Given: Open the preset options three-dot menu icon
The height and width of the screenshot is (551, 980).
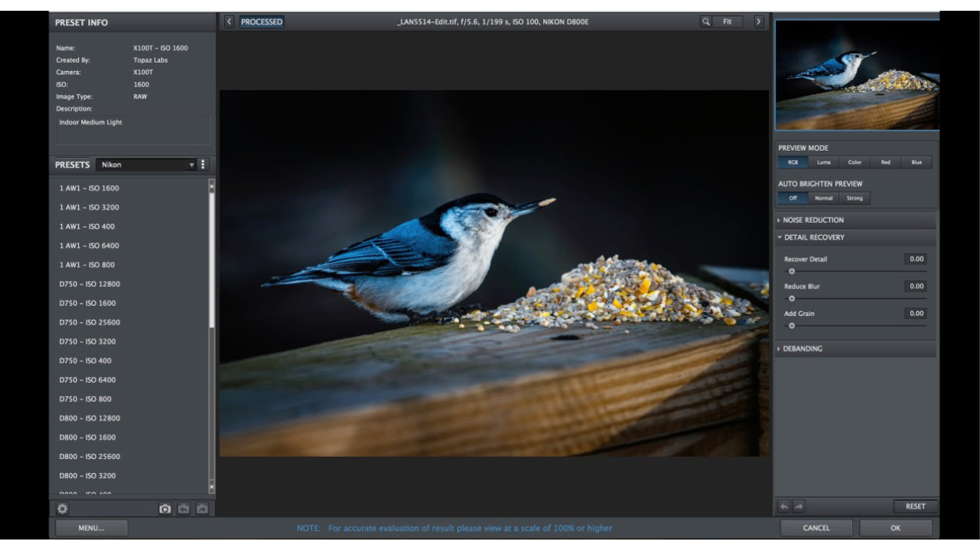Looking at the screenshot, I should click(202, 164).
